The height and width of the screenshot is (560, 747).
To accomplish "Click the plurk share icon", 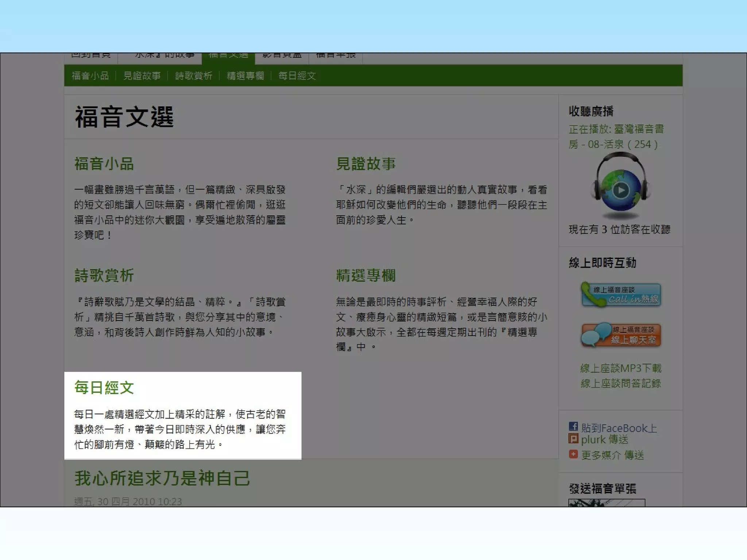I will pyautogui.click(x=573, y=439).
